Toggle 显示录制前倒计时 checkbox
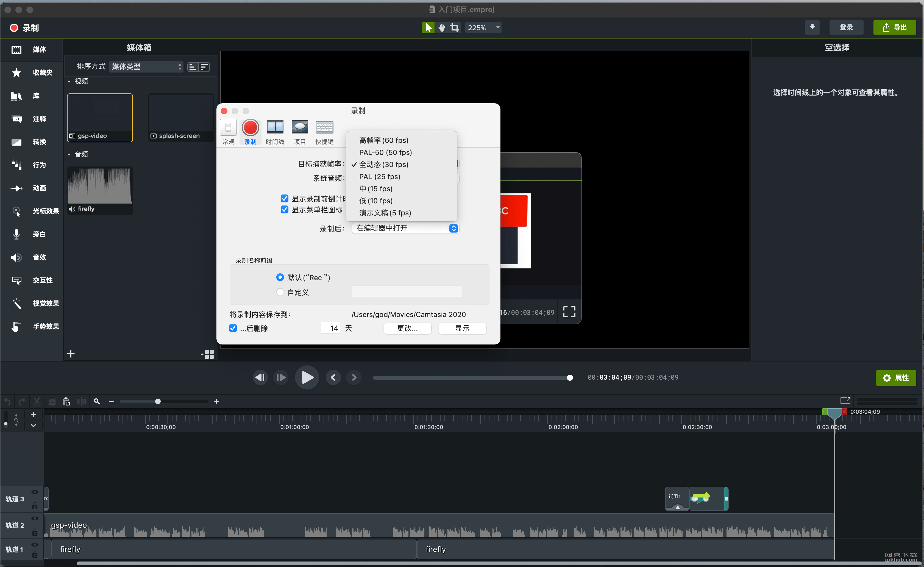Screen dimensions: 924x567 click(285, 198)
